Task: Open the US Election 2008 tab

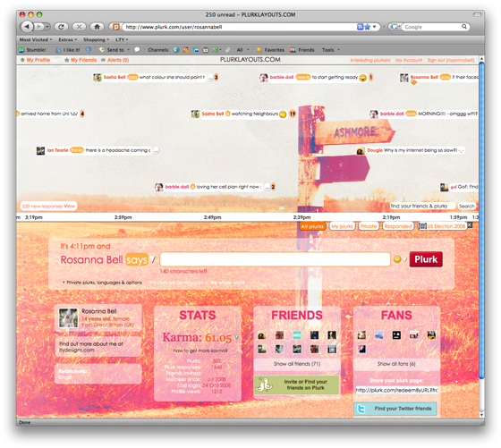Action: pyautogui.click(x=443, y=226)
